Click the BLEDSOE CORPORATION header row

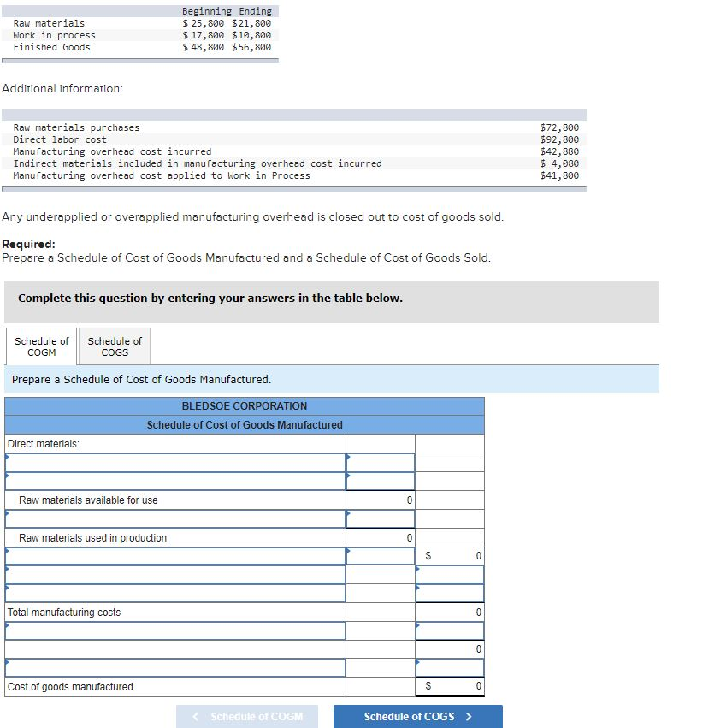244,405
